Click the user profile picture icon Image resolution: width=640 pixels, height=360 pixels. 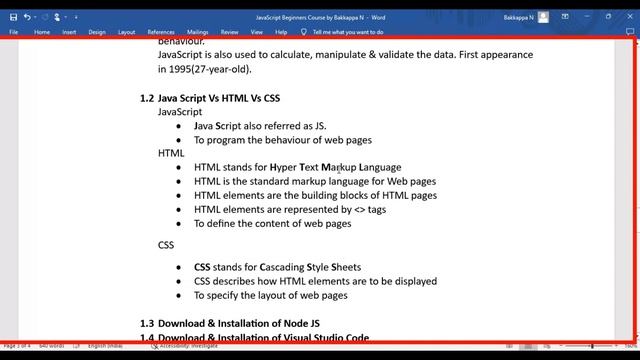coord(543,17)
